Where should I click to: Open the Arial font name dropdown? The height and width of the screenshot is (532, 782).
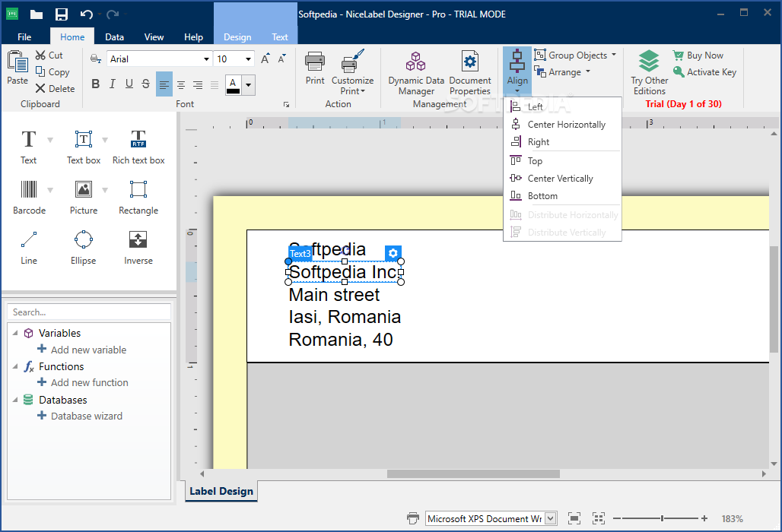(x=206, y=59)
